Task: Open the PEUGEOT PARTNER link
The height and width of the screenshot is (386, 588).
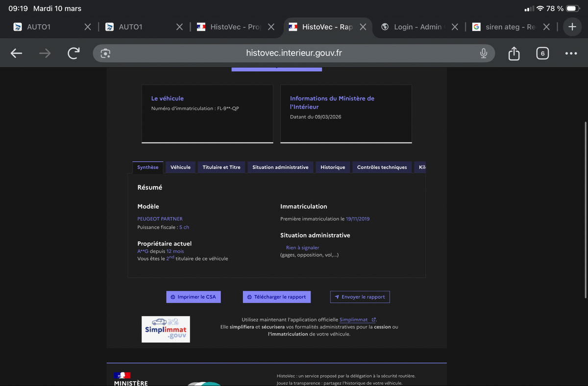Action: 160,218
